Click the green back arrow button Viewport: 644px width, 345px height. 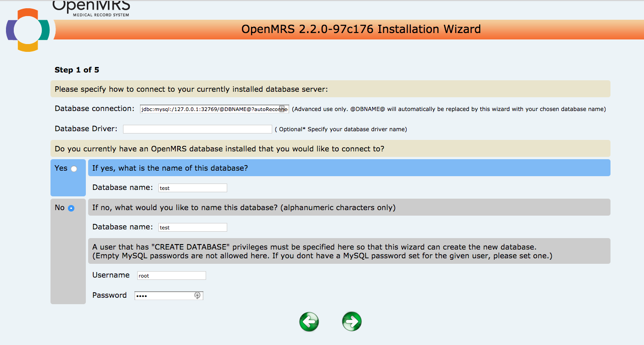tap(309, 322)
